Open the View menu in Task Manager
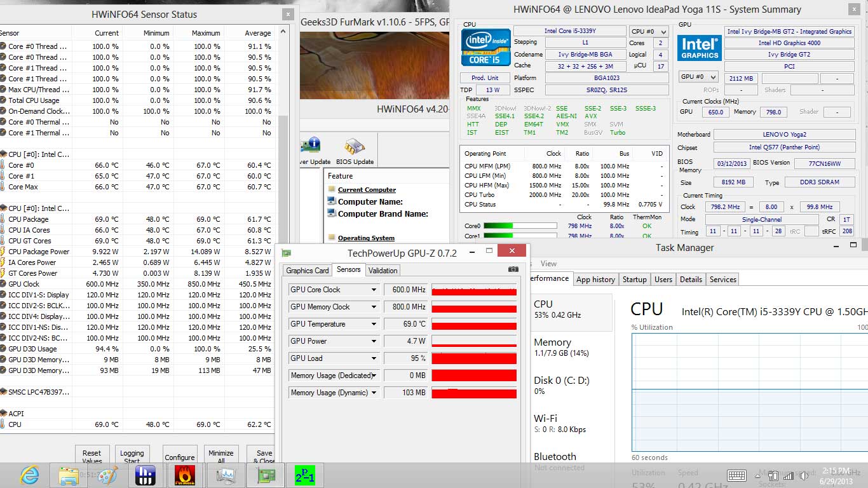Viewport: 868px width, 488px height. pos(548,263)
